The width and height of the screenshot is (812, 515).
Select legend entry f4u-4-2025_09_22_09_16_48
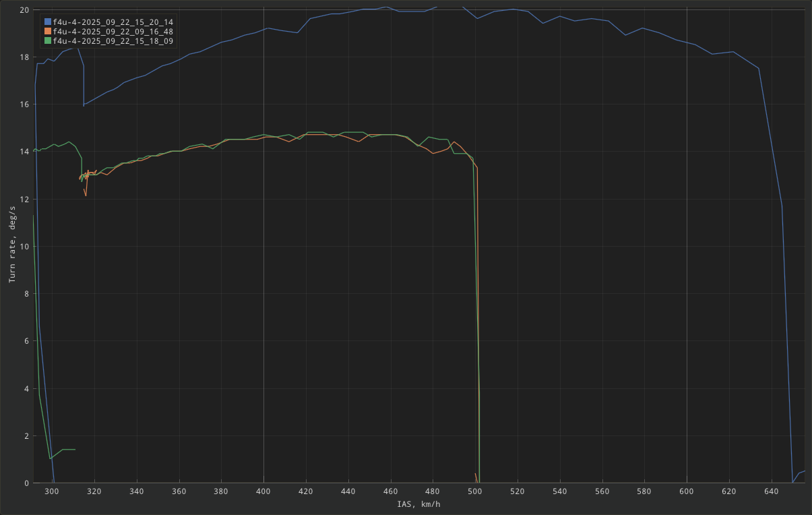tap(113, 32)
